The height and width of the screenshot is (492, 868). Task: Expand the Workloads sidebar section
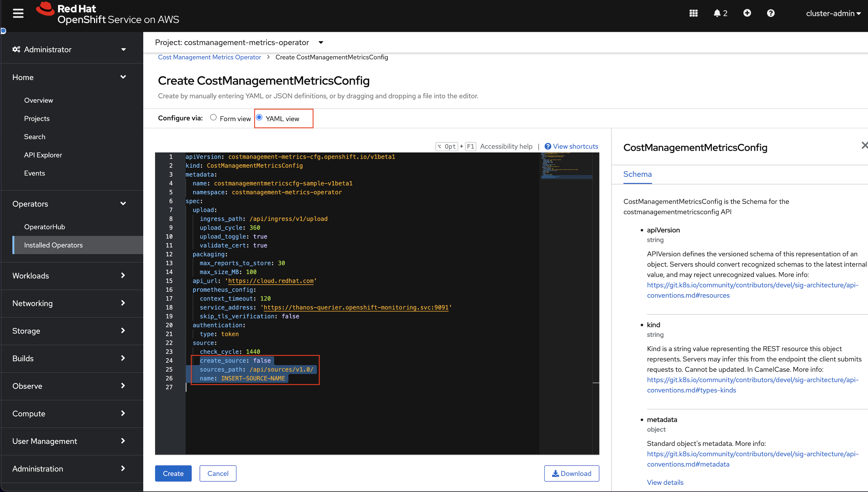[x=123, y=275]
